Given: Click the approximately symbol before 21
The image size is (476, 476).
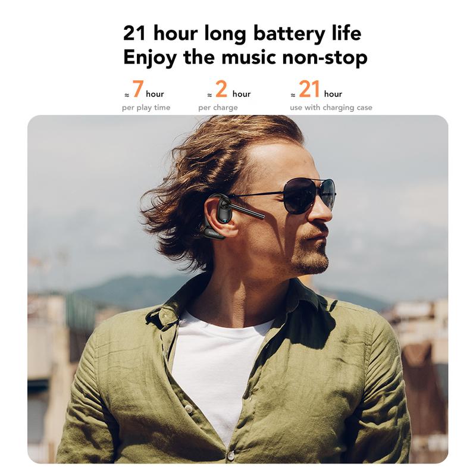Looking at the screenshot, I should pyautogui.click(x=293, y=95).
